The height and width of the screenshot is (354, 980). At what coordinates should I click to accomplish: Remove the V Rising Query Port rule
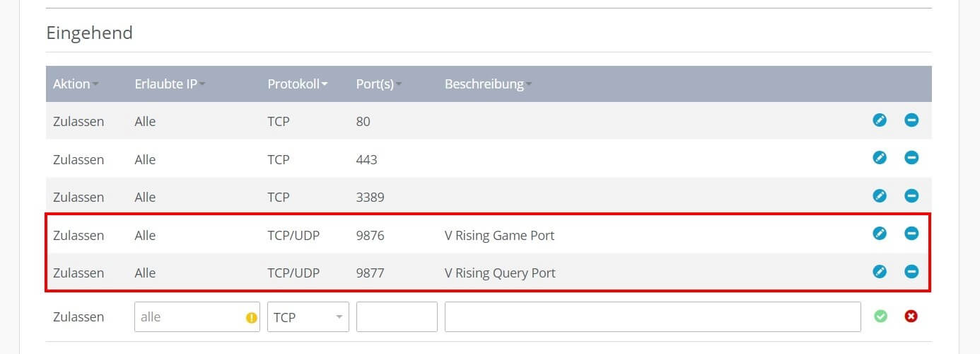(911, 271)
